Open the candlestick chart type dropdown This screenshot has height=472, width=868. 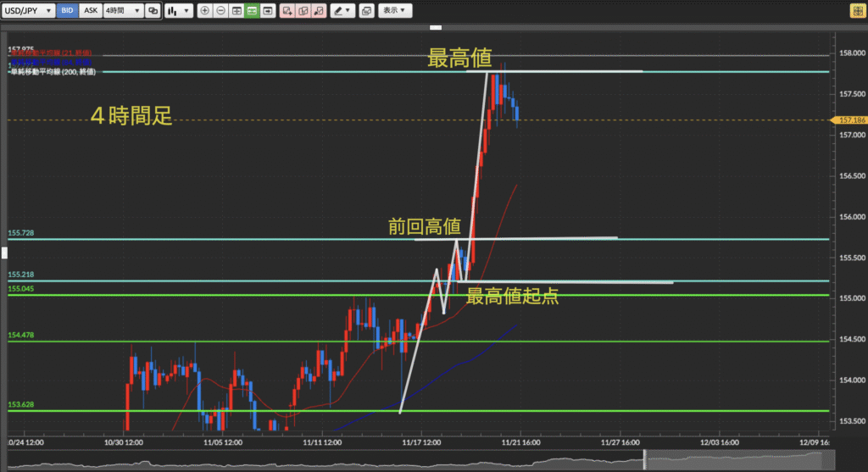click(x=177, y=11)
